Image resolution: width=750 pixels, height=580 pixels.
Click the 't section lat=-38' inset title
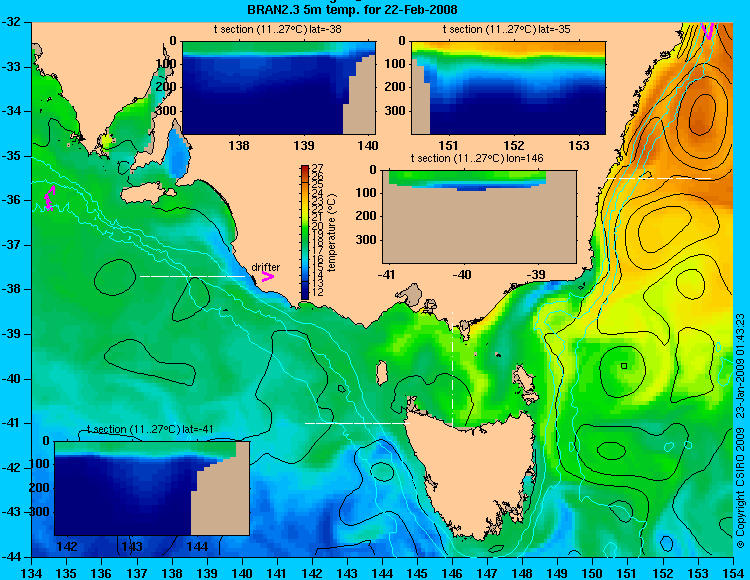(x=277, y=29)
